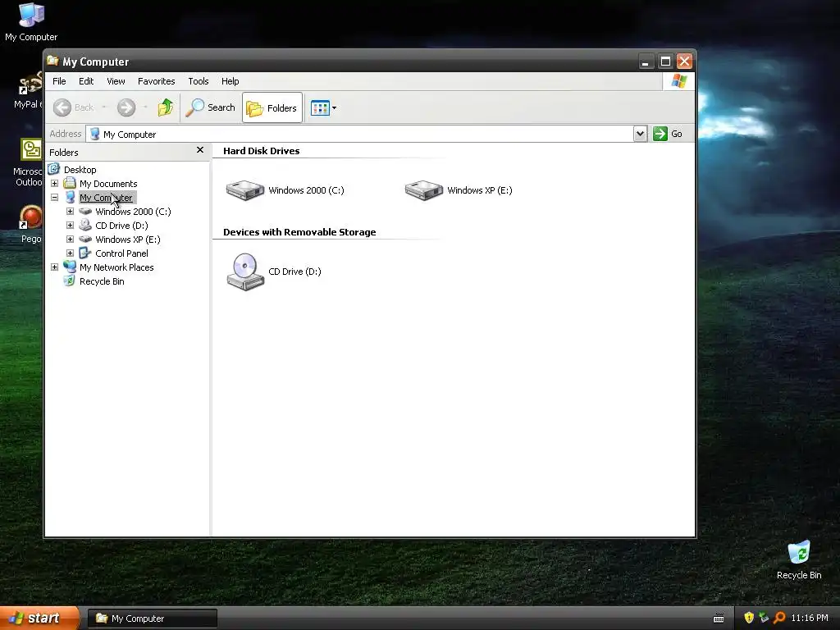Screen dimensions: 840x630
Task: Click My Computer taskbar button
Action: 152,619
